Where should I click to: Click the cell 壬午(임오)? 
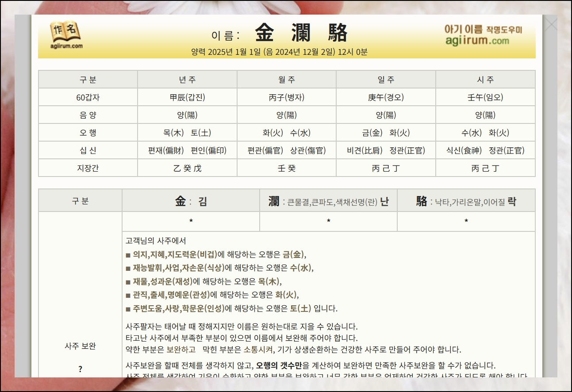[x=485, y=97]
